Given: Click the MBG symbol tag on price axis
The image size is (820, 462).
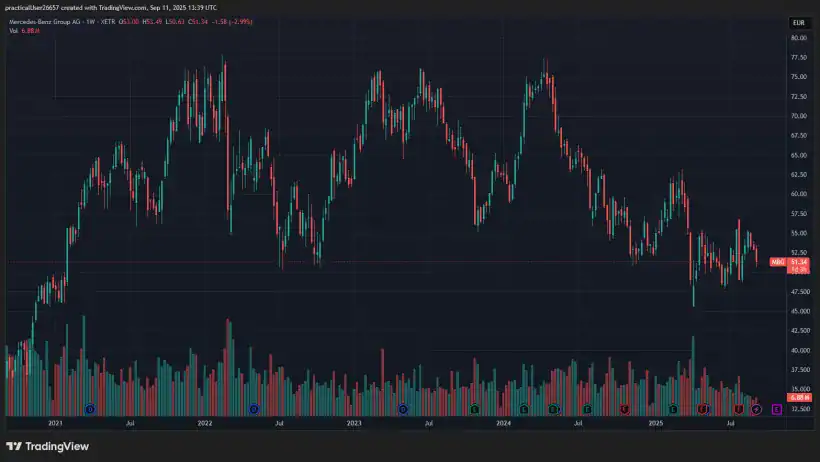Looking at the screenshot, I should [775, 262].
